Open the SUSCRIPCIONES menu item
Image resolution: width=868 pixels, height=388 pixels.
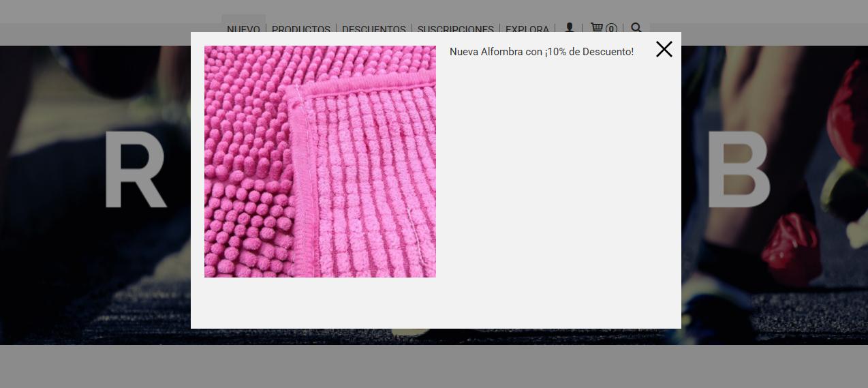coord(456,29)
